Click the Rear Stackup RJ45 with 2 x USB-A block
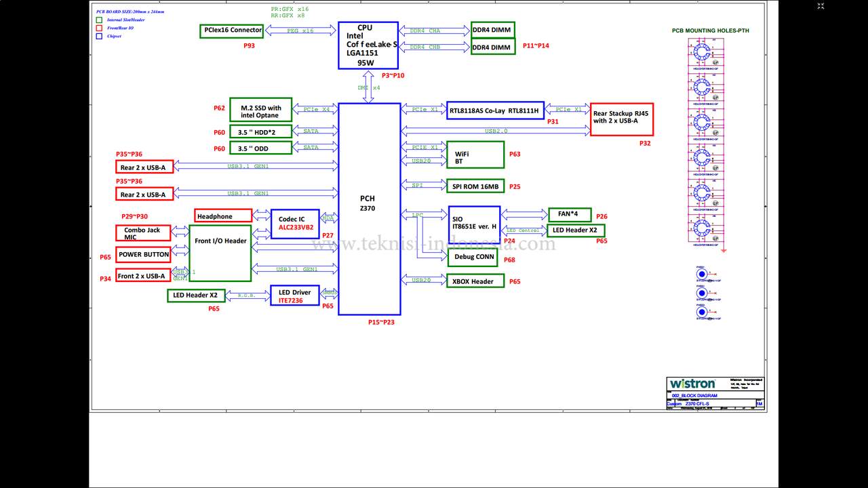The width and height of the screenshot is (868, 488). coord(622,119)
